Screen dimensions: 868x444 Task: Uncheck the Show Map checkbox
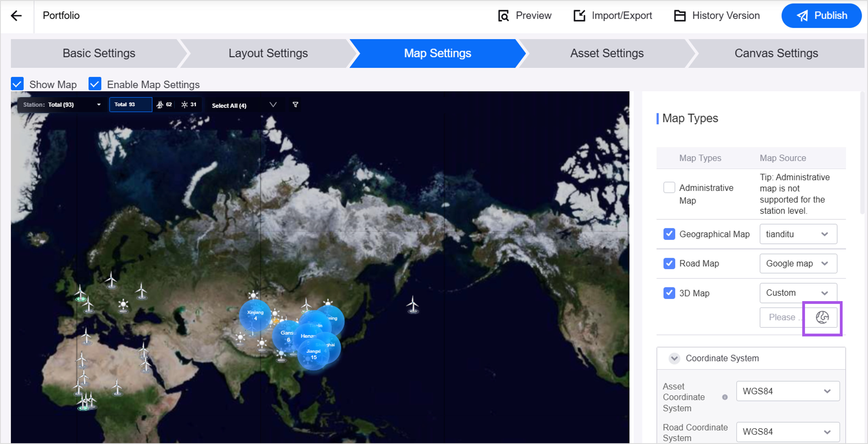[x=17, y=84]
